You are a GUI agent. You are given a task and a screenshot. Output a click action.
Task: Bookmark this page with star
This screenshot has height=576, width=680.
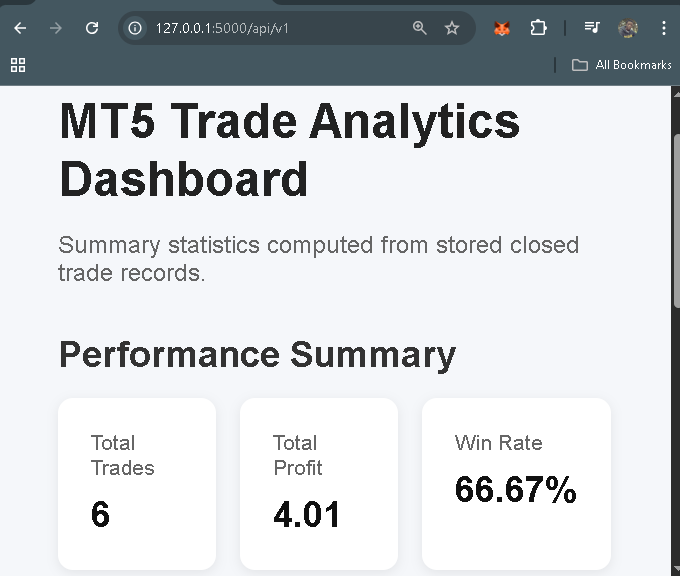point(452,28)
